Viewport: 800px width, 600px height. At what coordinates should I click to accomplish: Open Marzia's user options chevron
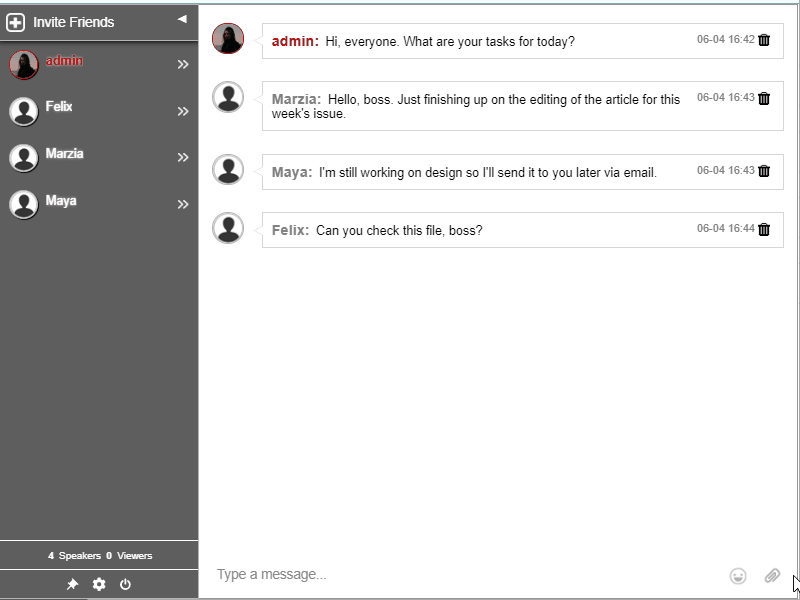[x=183, y=158]
